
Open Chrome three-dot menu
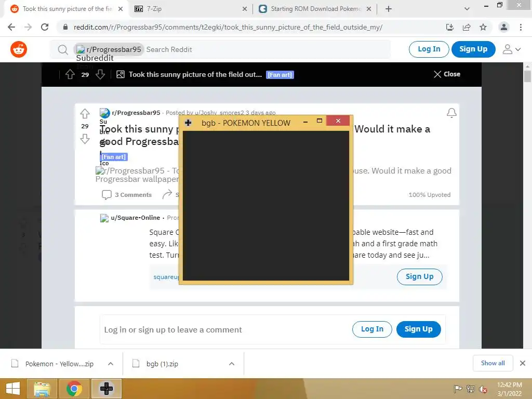click(521, 27)
